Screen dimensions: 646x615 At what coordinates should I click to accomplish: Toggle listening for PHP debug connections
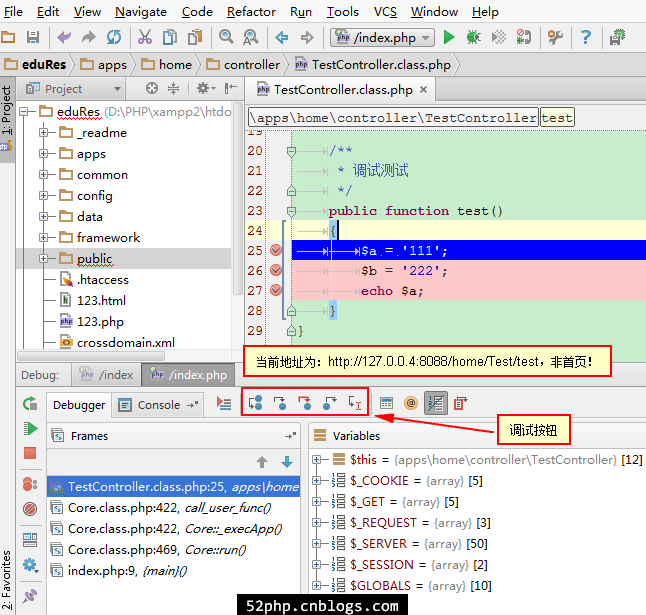[523, 37]
